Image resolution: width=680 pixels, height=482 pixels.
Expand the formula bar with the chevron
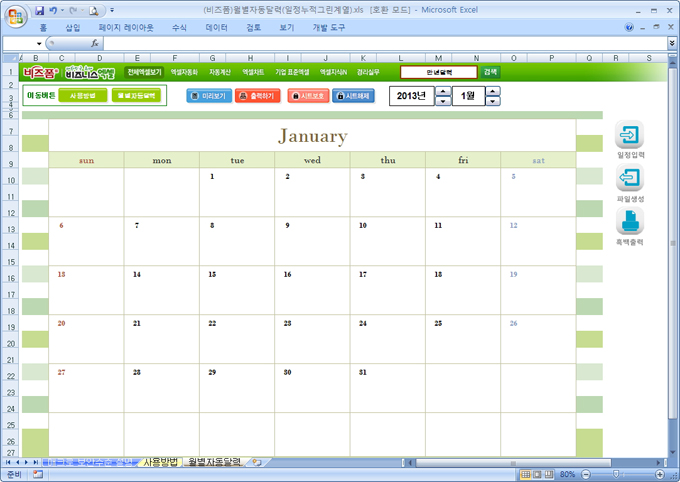click(672, 43)
